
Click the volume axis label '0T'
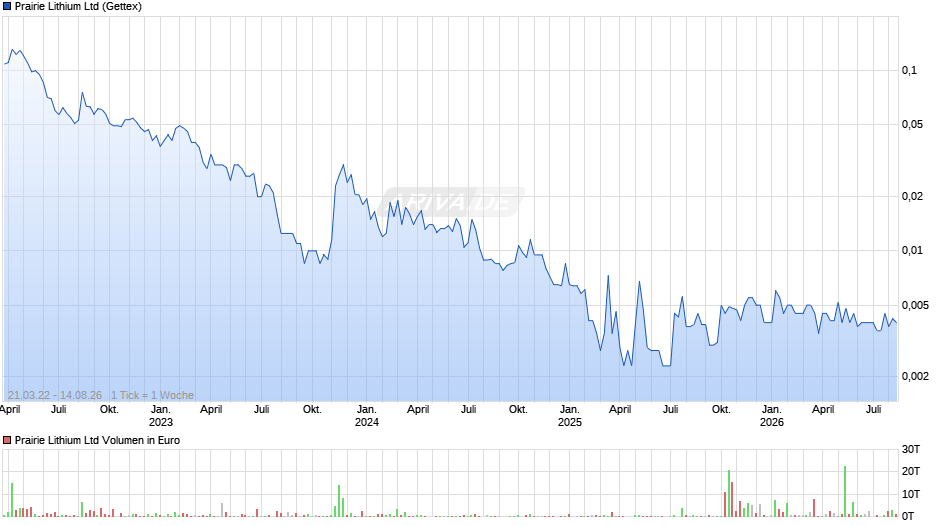coord(908,516)
